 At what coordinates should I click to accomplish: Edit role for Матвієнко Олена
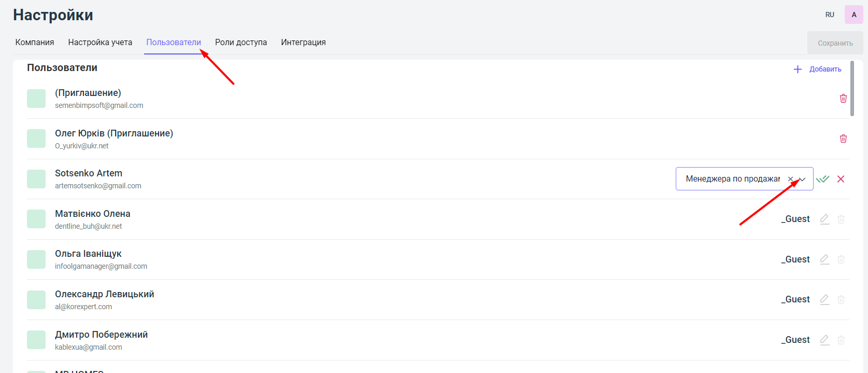[824, 219]
